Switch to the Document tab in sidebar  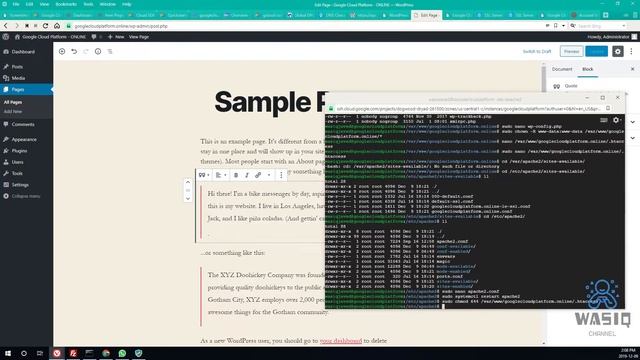pos(562,69)
